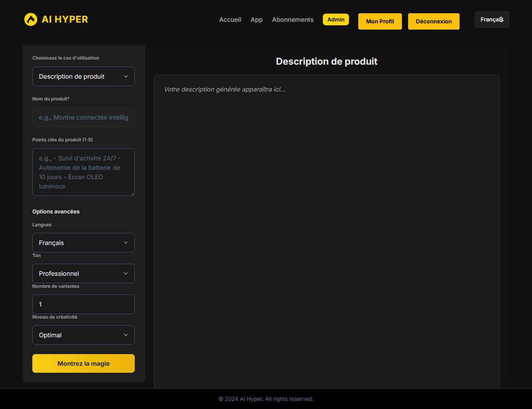The height and width of the screenshot is (409, 532).
Task: Open the Français site language selector
Action: [491, 19]
